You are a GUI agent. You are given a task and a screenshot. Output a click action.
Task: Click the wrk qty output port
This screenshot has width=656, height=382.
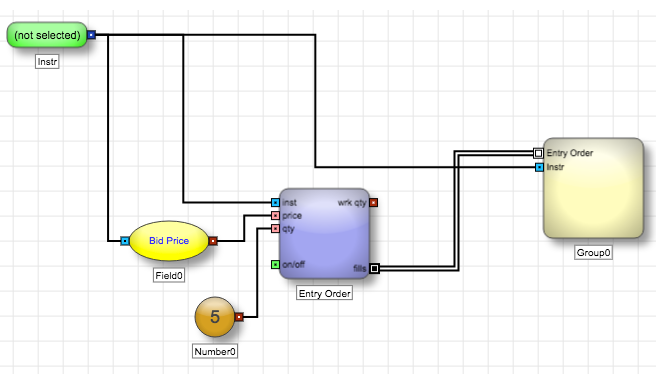(x=374, y=203)
